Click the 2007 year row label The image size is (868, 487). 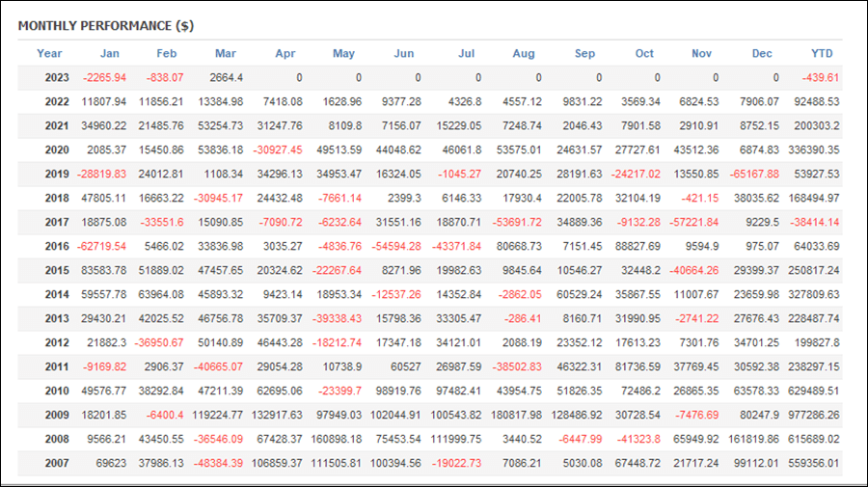pos(57,463)
